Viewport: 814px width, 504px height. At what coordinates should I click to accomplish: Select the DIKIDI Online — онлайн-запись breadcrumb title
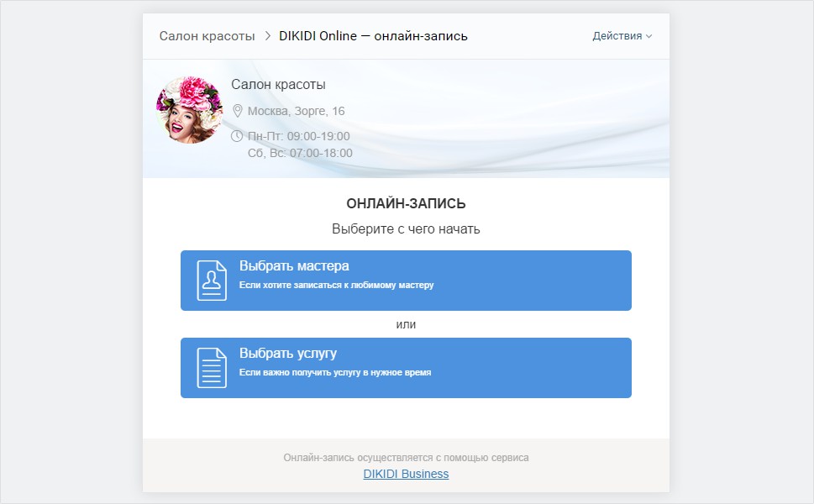(x=373, y=36)
